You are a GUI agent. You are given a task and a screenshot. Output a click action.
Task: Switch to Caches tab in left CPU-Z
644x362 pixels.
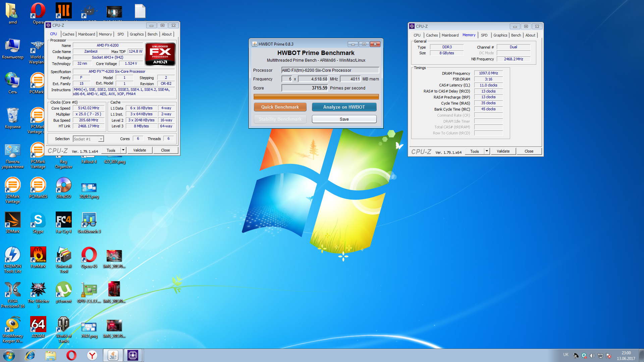(x=68, y=34)
